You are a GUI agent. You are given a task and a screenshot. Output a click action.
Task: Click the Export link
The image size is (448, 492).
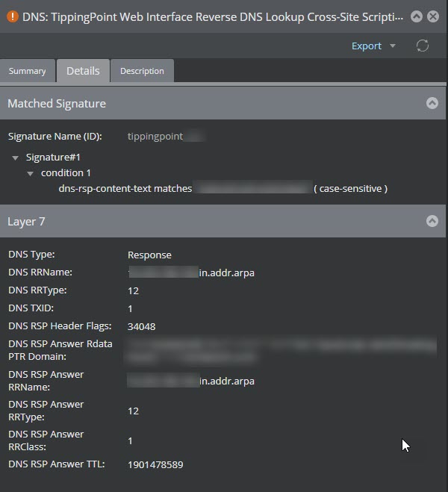(x=367, y=46)
